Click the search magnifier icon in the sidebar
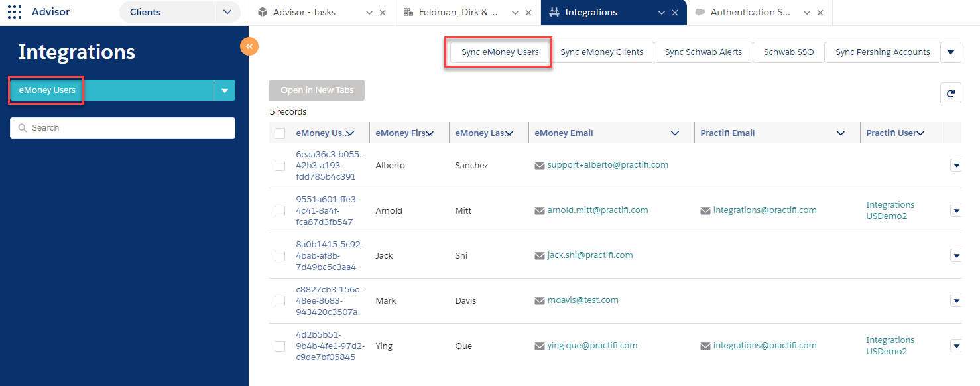This screenshot has height=386, width=980. (x=23, y=128)
